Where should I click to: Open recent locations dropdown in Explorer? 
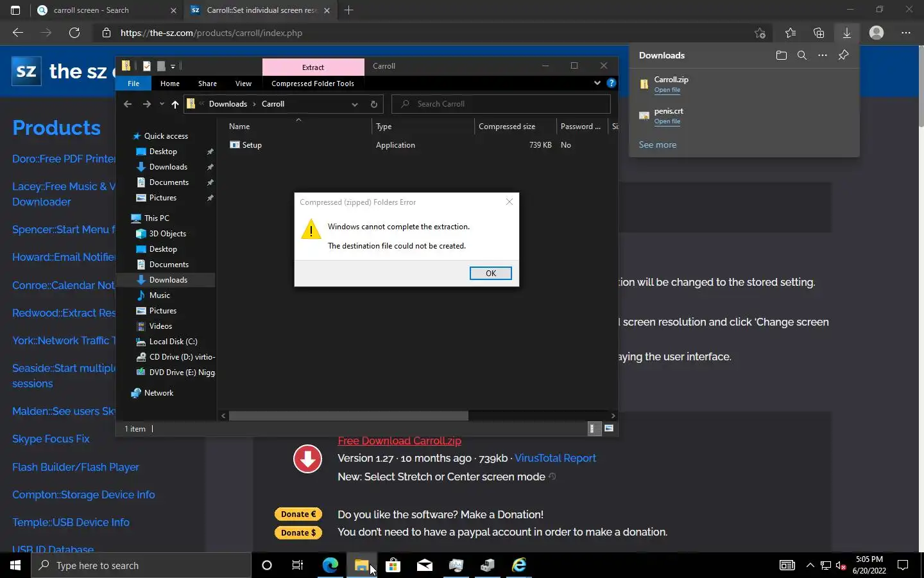click(162, 104)
